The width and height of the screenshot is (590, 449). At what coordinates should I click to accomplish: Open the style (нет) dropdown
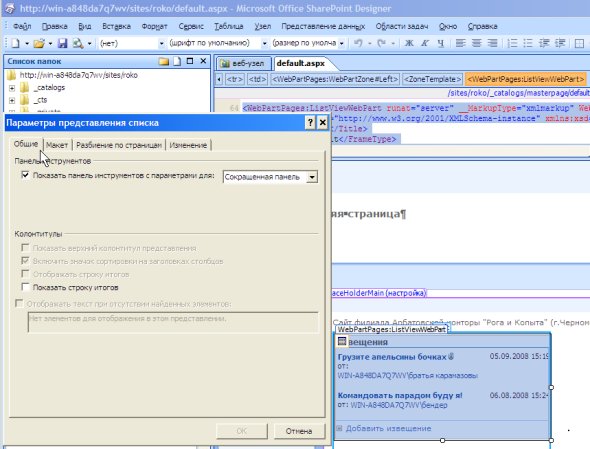pos(161,44)
